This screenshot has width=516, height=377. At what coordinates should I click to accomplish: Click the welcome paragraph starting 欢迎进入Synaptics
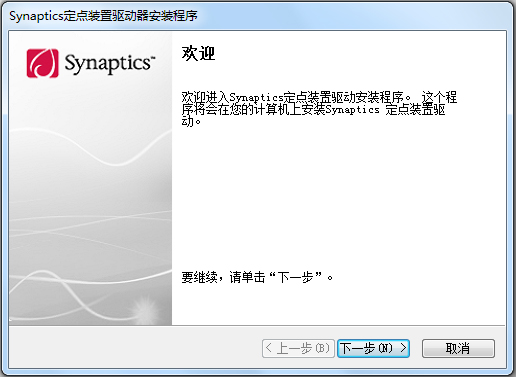pos(319,109)
